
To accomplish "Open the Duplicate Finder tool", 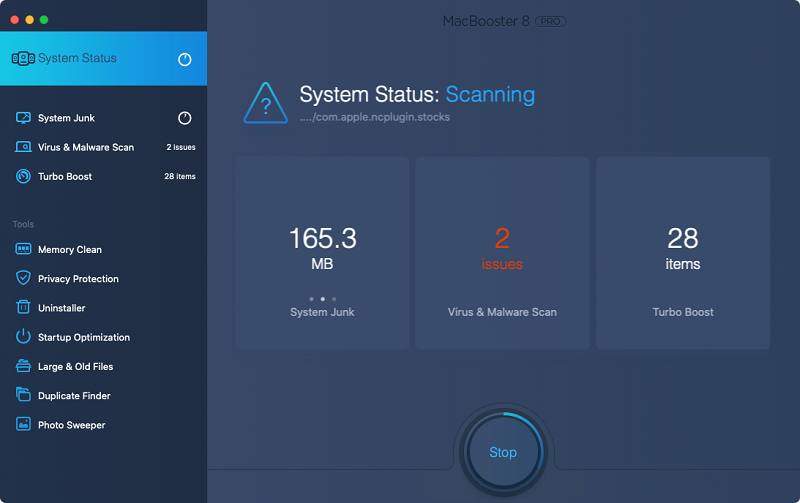I will point(104,395).
